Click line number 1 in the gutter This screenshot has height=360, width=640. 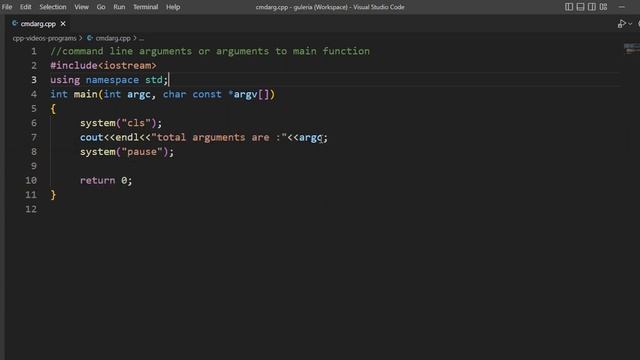tap(34, 51)
